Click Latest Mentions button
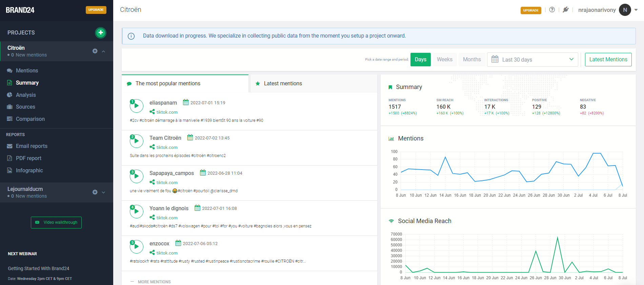The height and width of the screenshot is (285, 644). pyautogui.click(x=608, y=60)
